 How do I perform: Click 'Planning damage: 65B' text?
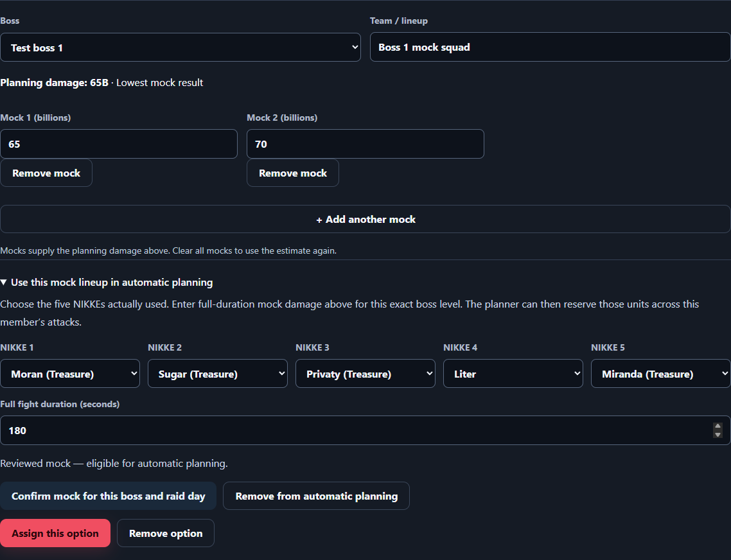[54, 83]
